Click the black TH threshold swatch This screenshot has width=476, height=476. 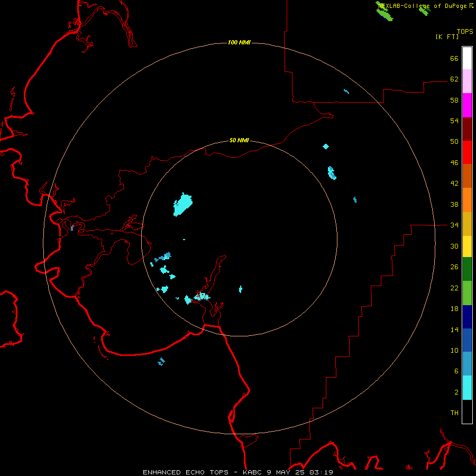point(467,411)
